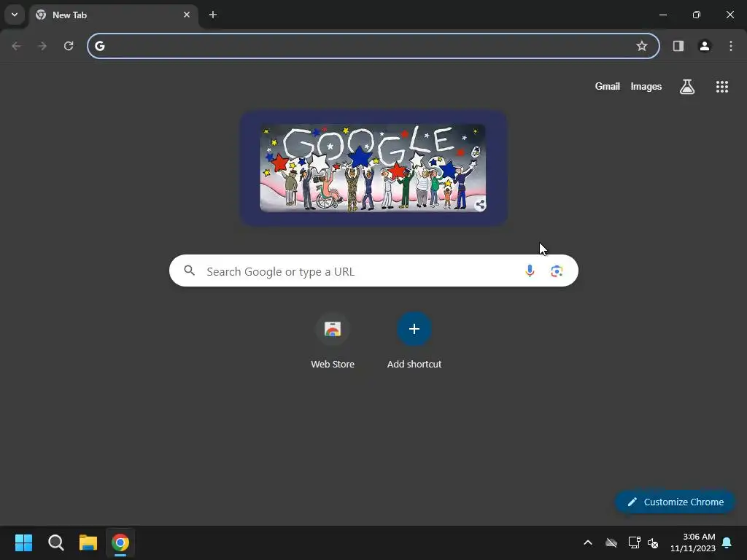Open Windows taskbar search
The height and width of the screenshot is (560, 747).
tap(55, 542)
